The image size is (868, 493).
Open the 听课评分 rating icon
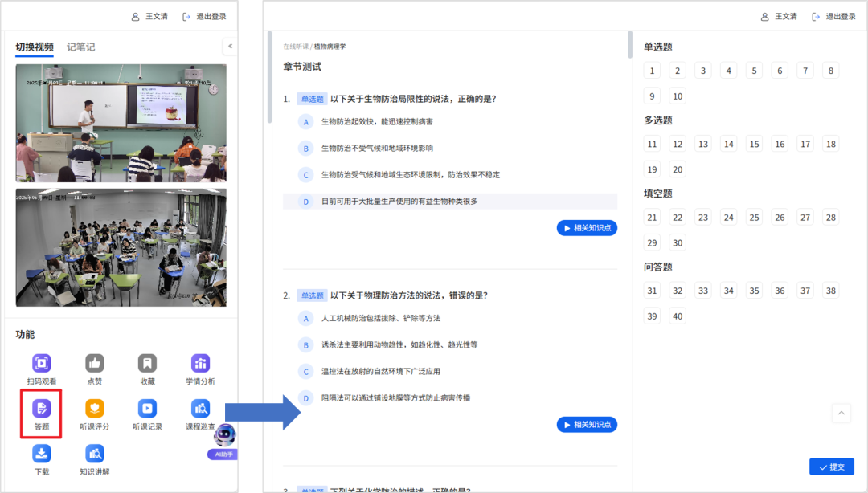click(x=95, y=408)
